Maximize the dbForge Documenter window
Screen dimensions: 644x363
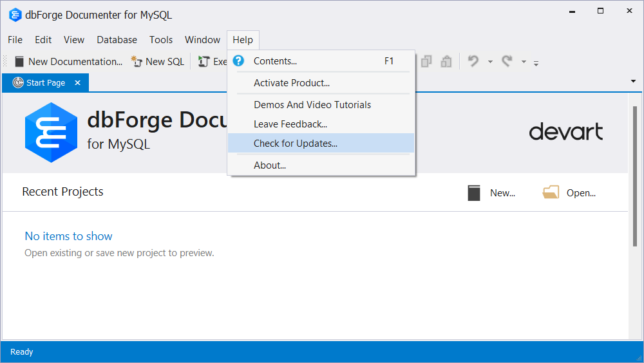(x=600, y=11)
